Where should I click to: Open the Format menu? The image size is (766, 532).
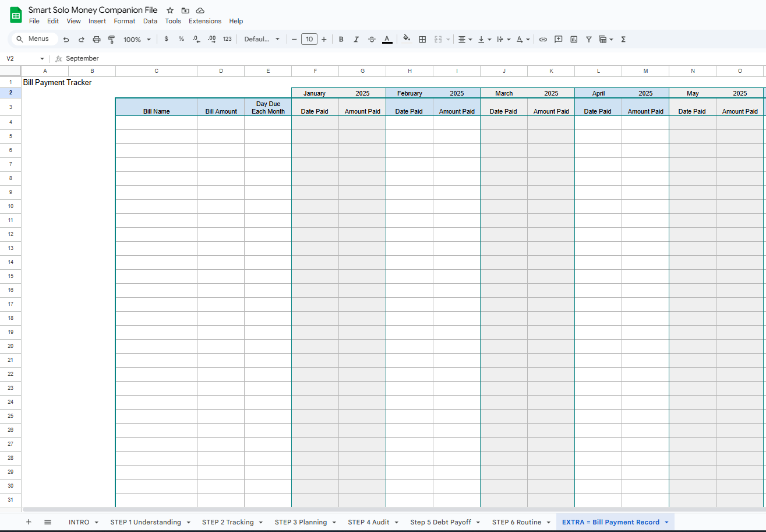125,21
